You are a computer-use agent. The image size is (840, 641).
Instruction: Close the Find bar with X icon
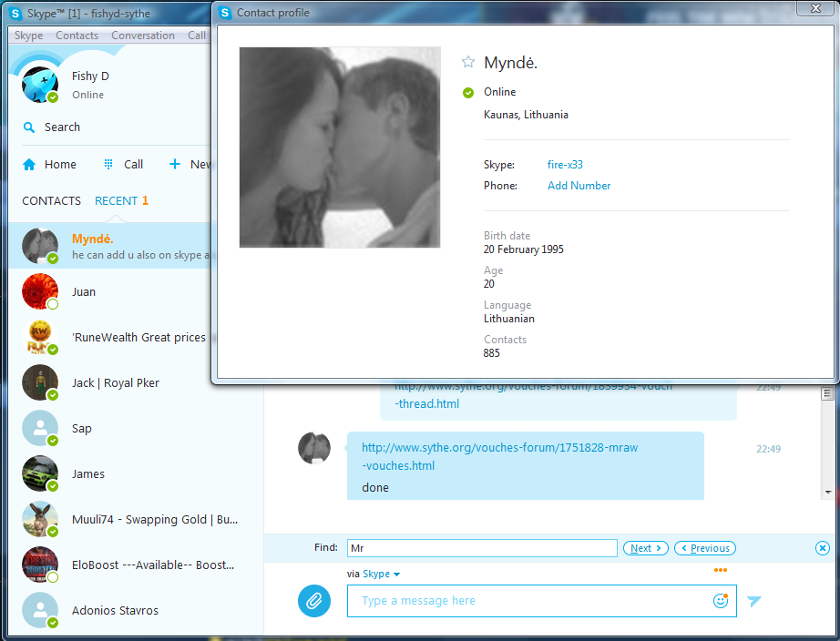point(823,548)
